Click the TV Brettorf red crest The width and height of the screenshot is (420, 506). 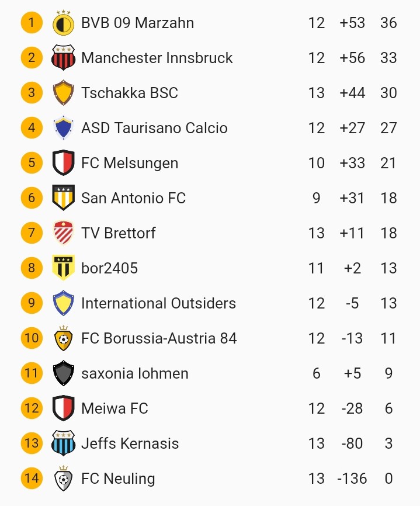[x=63, y=233]
